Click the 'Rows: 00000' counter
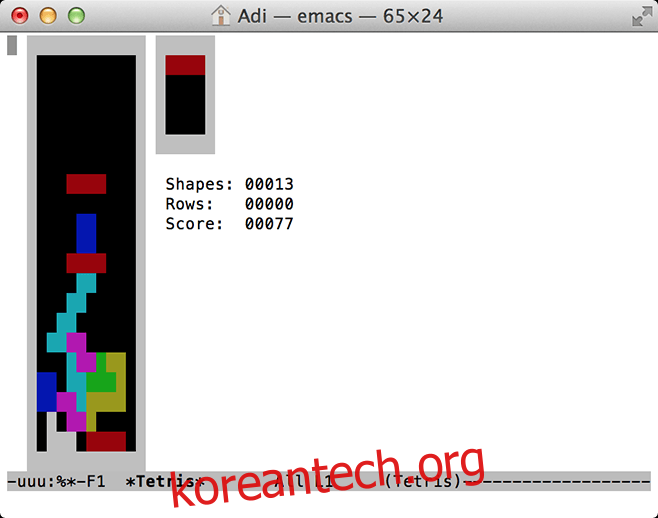Screen dimensions: 658x518 pos(230,204)
